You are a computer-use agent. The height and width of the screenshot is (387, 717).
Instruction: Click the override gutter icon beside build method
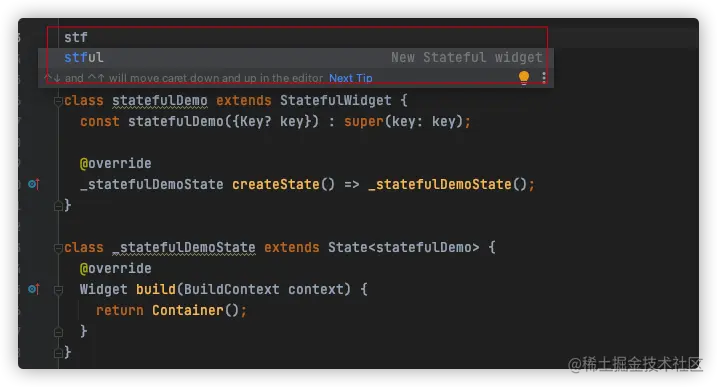pyautogui.click(x=34, y=289)
